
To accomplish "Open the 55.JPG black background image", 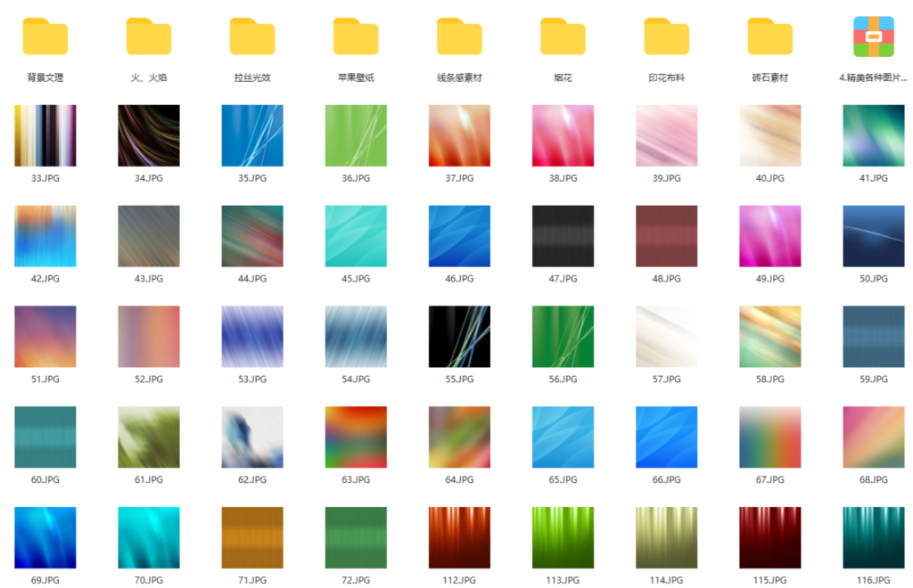I will point(459,337).
